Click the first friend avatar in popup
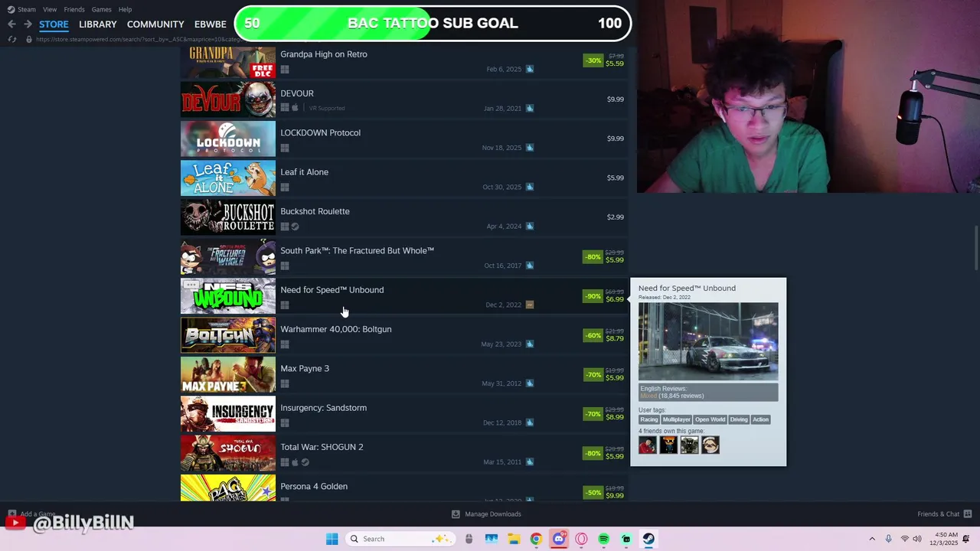The width and height of the screenshot is (980, 551). [x=648, y=445]
